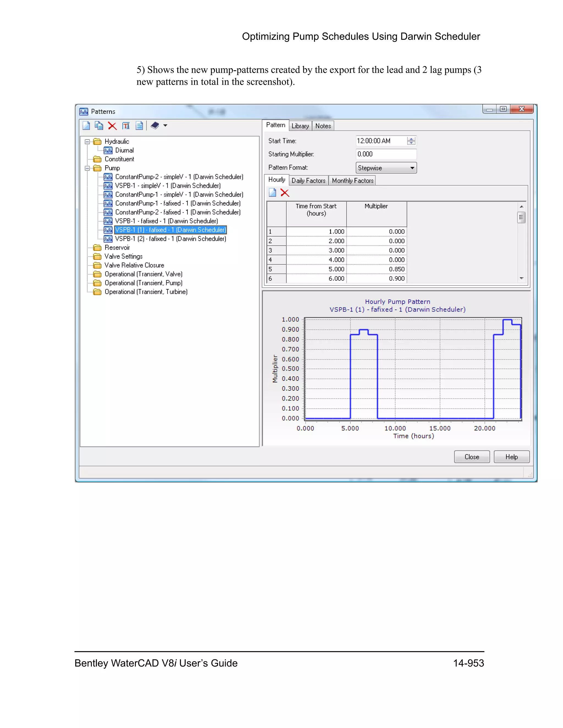Open the Pattern Format dropdown
Image resolution: width=563 pixels, height=728 pixels.
point(386,168)
